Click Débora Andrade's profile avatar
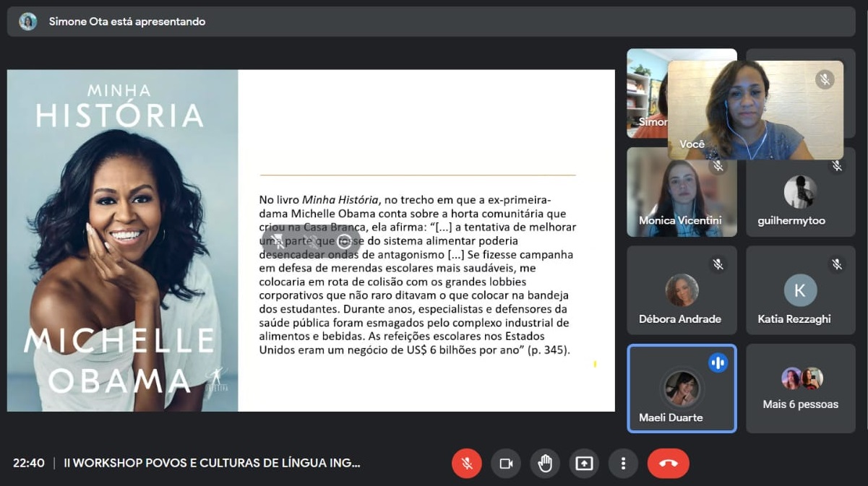The height and width of the screenshot is (486, 868). (x=682, y=290)
